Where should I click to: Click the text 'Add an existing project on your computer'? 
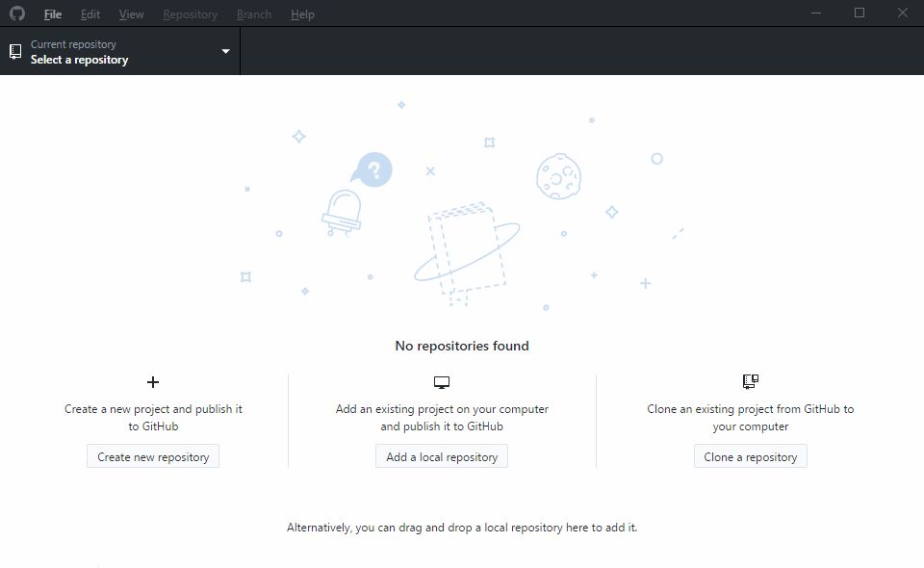(x=442, y=409)
